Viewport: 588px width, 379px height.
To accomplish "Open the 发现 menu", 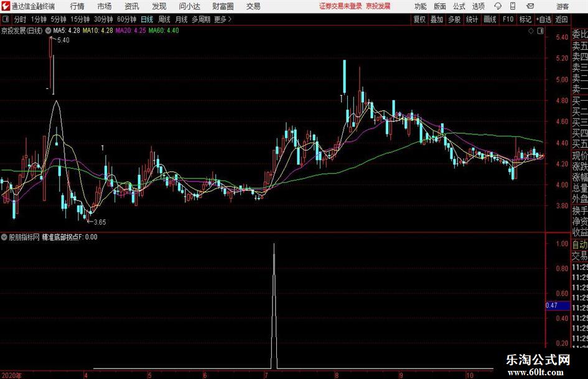I will [x=159, y=6].
